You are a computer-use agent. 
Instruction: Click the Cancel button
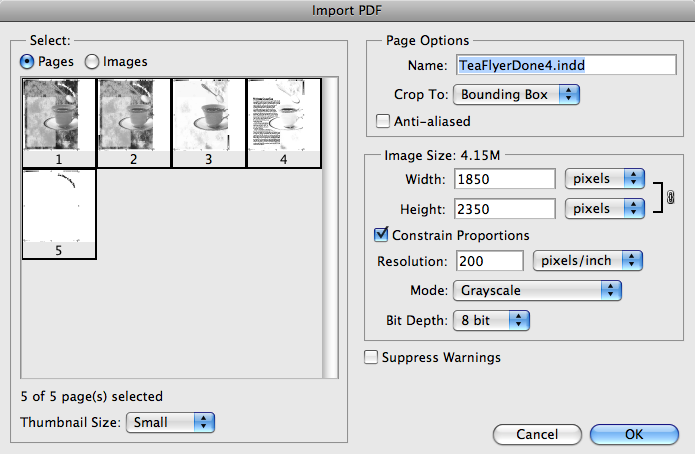537,434
